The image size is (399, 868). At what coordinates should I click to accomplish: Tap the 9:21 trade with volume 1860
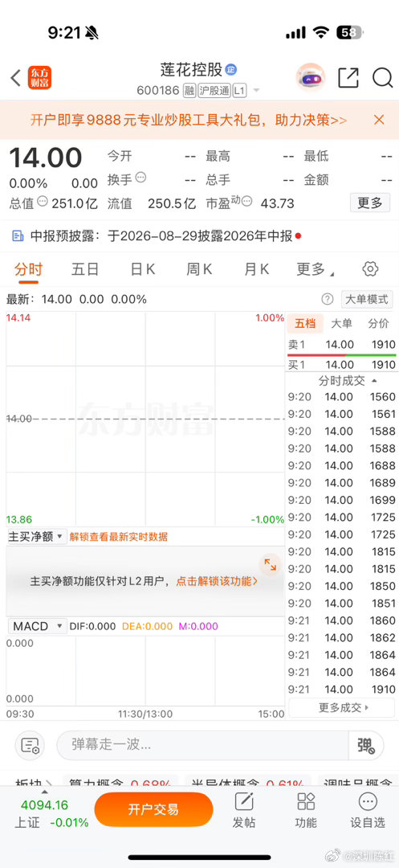click(341, 620)
